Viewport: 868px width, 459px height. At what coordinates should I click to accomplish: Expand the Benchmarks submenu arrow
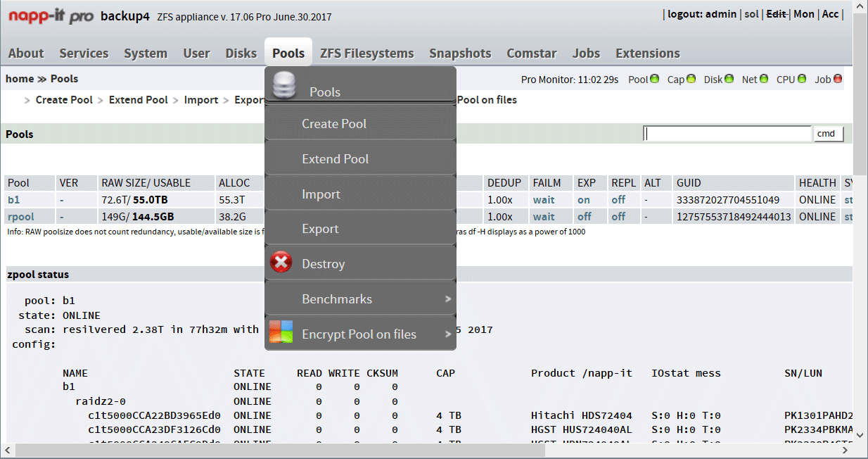pyautogui.click(x=448, y=299)
